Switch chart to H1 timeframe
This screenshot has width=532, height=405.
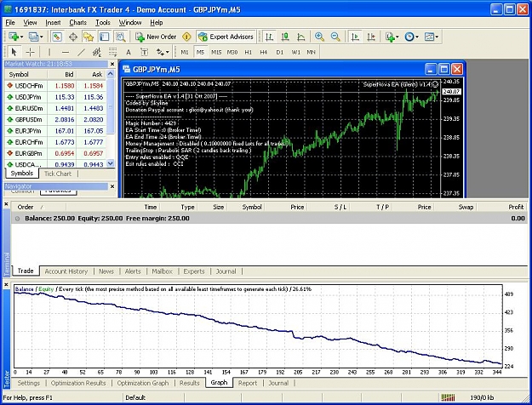click(248, 52)
